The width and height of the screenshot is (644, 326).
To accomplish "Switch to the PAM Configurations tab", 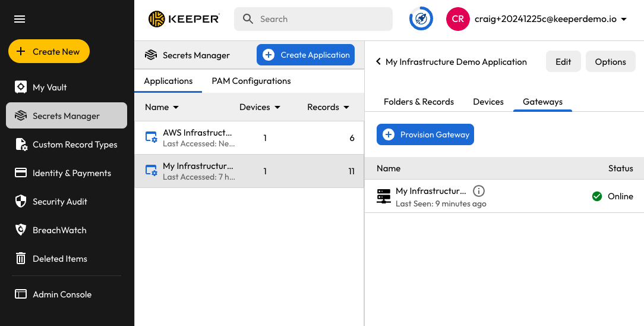I will [251, 81].
